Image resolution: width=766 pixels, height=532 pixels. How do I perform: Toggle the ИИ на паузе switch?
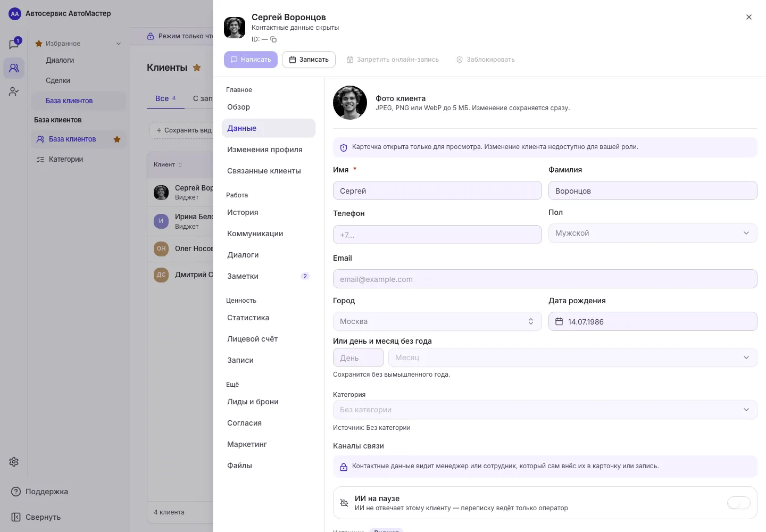739,503
